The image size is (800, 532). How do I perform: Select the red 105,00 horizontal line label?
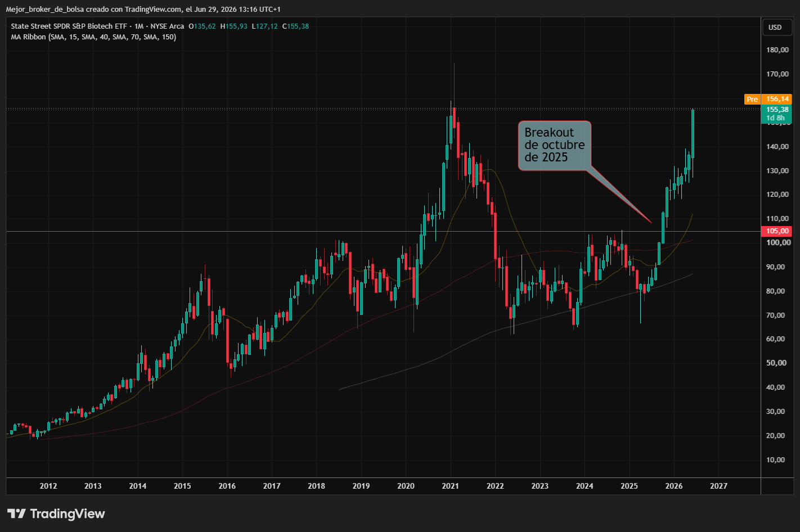pyautogui.click(x=776, y=231)
